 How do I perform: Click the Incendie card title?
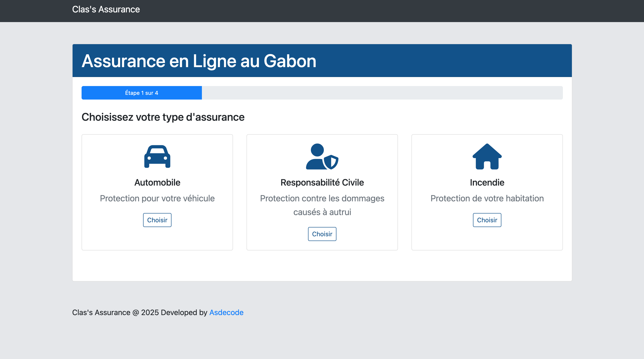(x=487, y=182)
